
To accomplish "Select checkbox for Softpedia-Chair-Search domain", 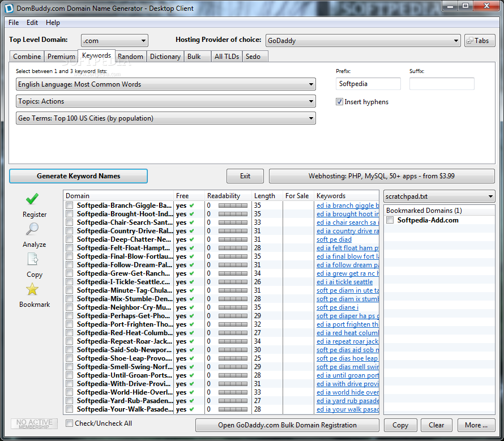I will coord(70,222).
